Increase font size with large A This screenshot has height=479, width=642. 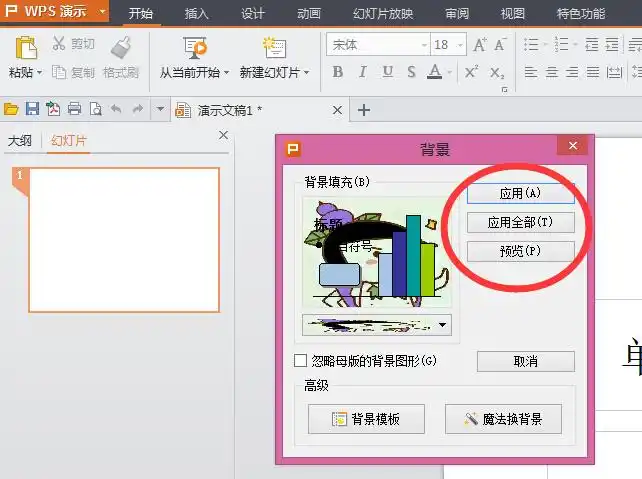coord(480,44)
